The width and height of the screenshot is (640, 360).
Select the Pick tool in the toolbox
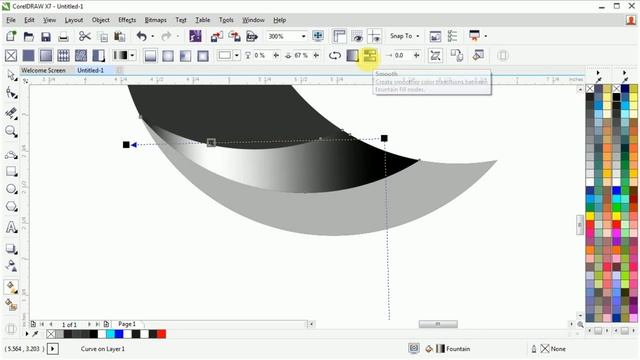[x=11, y=75]
